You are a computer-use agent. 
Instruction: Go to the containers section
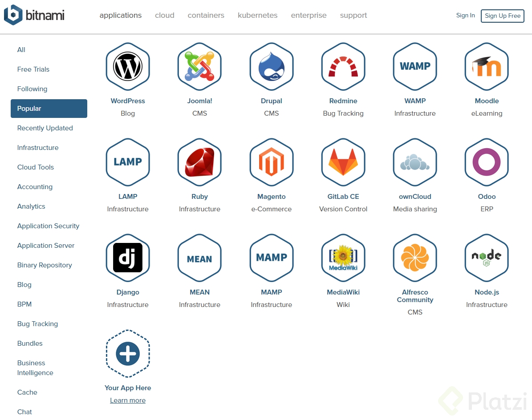[x=206, y=15]
